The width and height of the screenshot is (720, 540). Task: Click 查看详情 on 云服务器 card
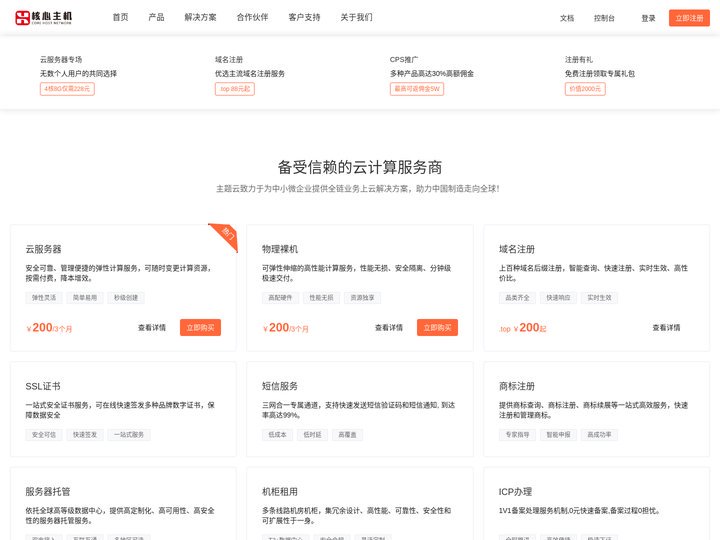152,327
